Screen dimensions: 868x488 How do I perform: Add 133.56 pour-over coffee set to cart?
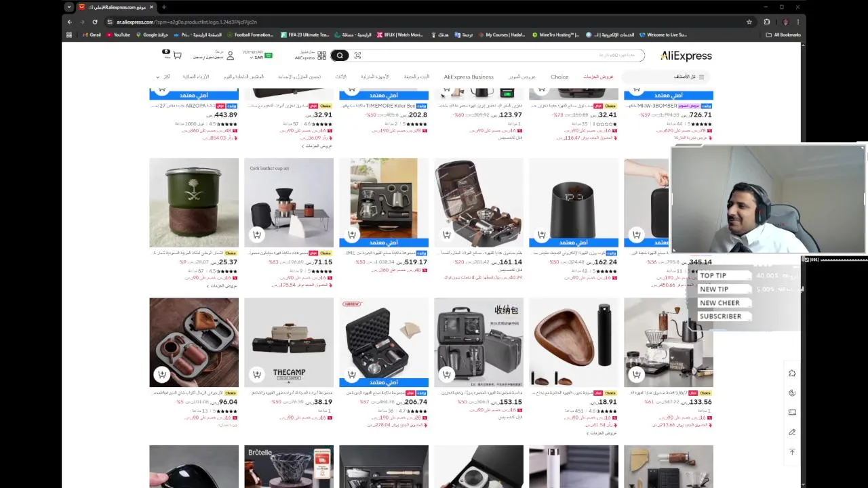pos(637,374)
